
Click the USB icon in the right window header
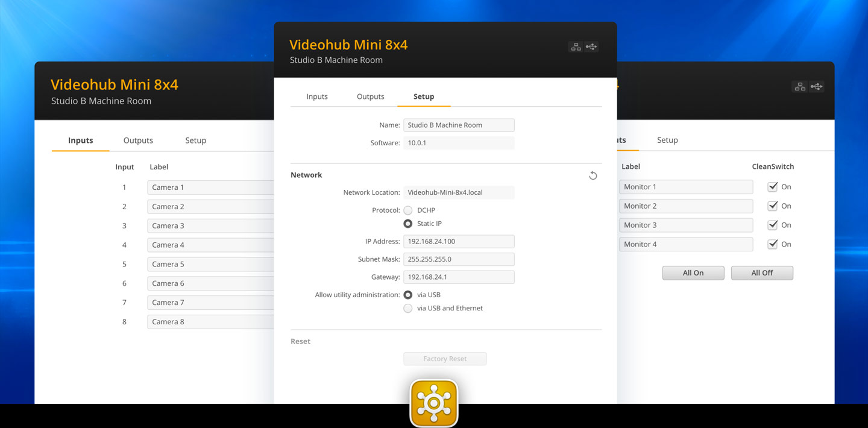coord(816,87)
